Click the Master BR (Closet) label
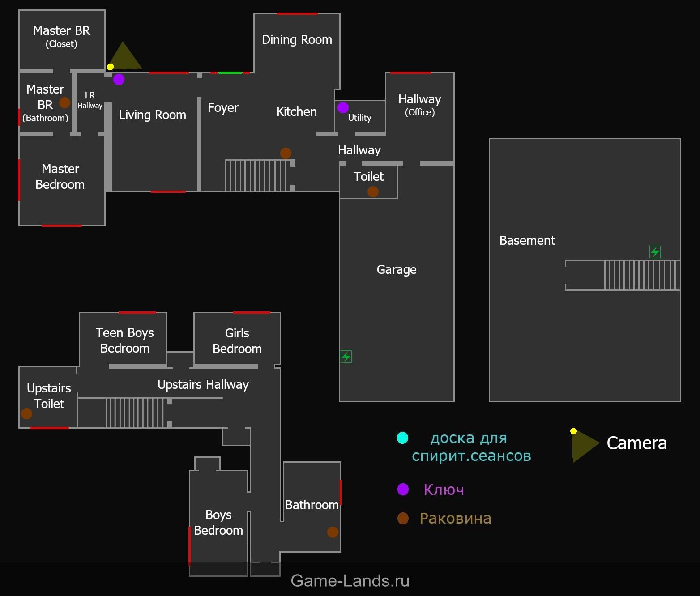 click(62, 37)
